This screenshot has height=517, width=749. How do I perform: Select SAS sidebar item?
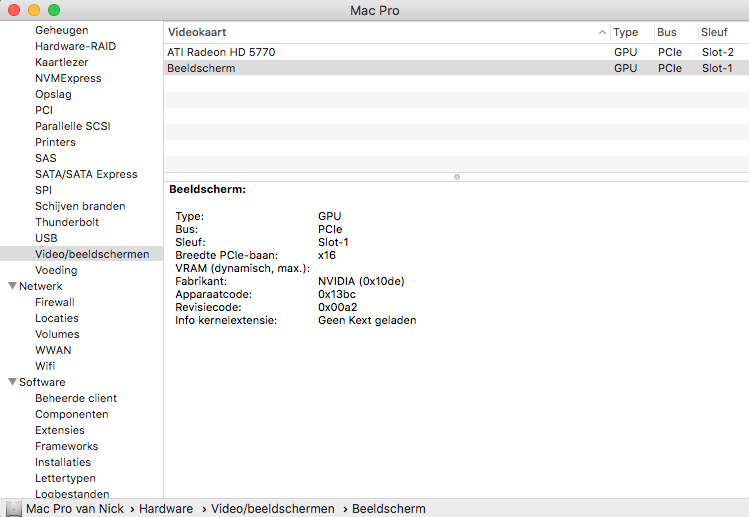(x=45, y=158)
